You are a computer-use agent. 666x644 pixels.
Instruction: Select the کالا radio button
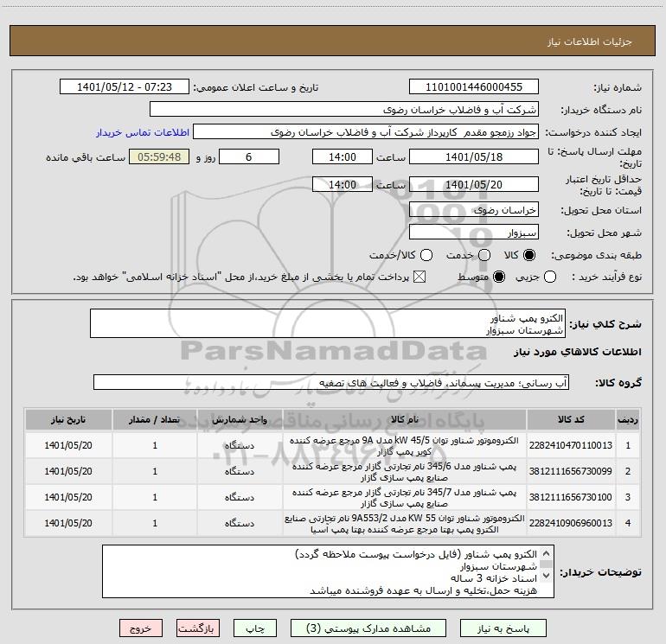pyautogui.click(x=529, y=255)
